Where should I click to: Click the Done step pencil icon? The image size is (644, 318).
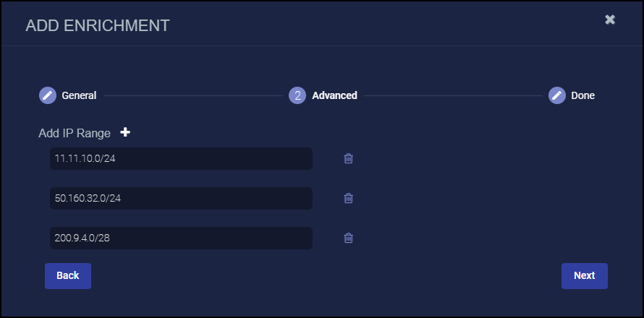556,95
